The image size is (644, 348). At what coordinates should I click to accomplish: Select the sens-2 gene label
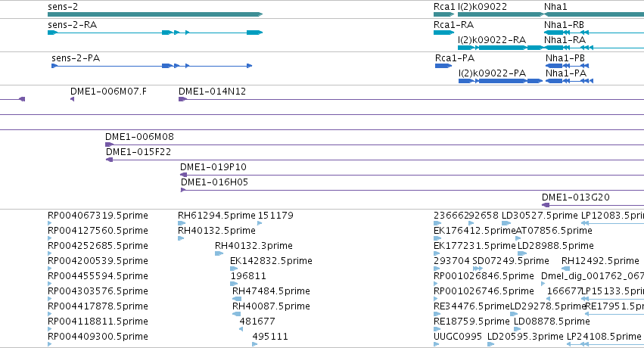[63, 7]
